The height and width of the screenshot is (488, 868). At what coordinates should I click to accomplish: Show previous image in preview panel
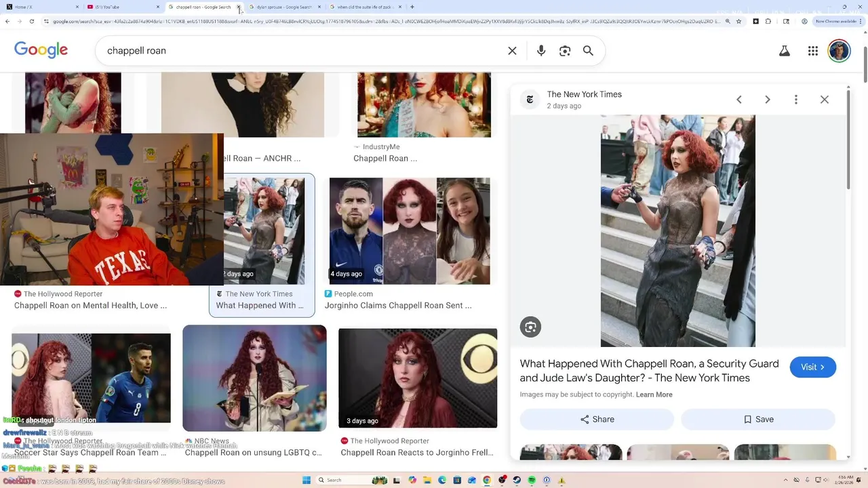click(x=739, y=100)
